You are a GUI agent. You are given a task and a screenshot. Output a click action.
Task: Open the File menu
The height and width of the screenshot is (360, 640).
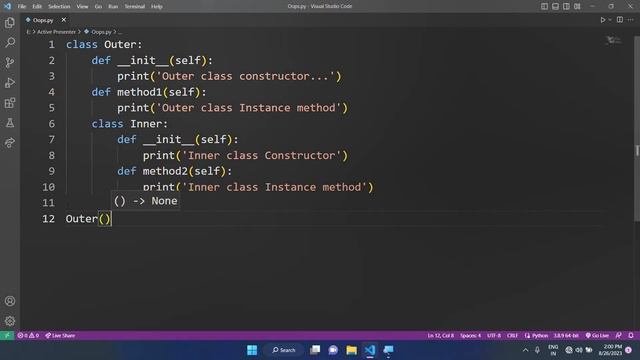click(22, 7)
